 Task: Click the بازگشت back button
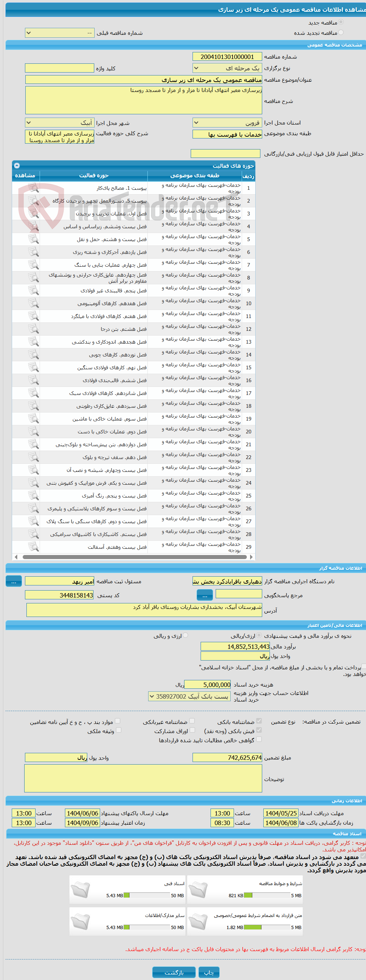tap(174, 972)
